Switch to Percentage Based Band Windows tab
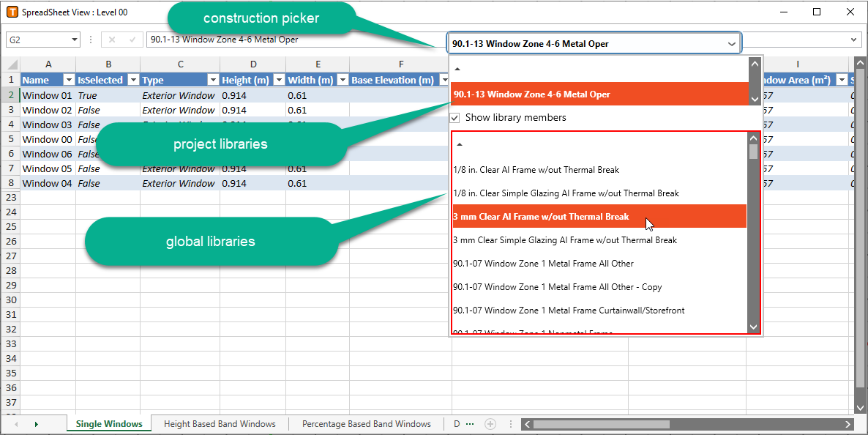868x435 pixels. pos(366,424)
